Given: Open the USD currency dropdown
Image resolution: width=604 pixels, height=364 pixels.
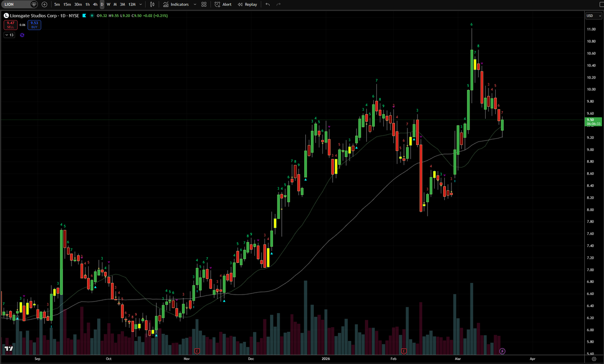Looking at the screenshot, I should tap(593, 16).
